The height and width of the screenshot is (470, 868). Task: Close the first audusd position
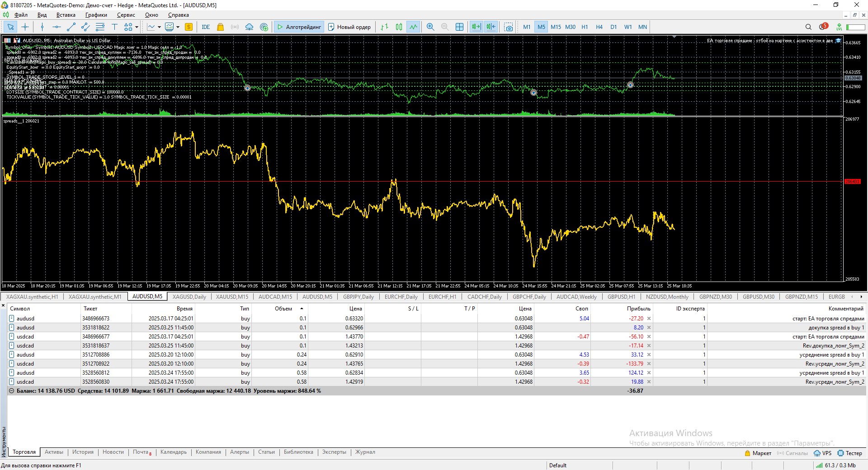pos(649,319)
